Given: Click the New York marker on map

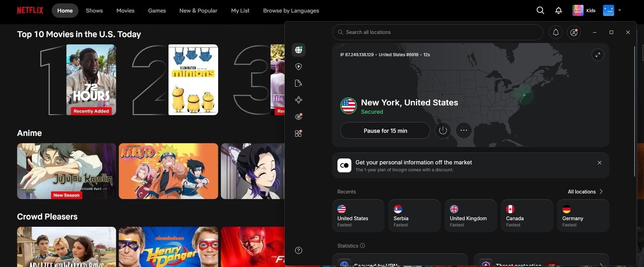Looking at the screenshot, I should click(524, 95).
